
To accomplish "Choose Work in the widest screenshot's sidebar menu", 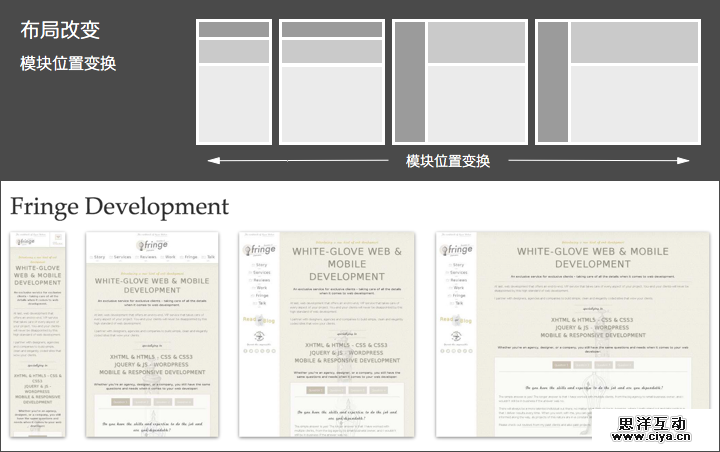I will 457,288.
